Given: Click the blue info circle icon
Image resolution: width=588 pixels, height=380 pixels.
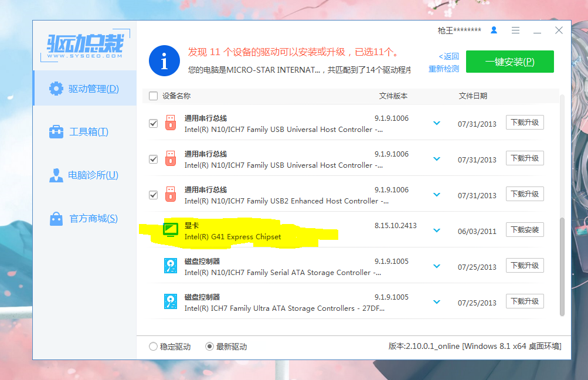Looking at the screenshot, I should coord(164,61).
